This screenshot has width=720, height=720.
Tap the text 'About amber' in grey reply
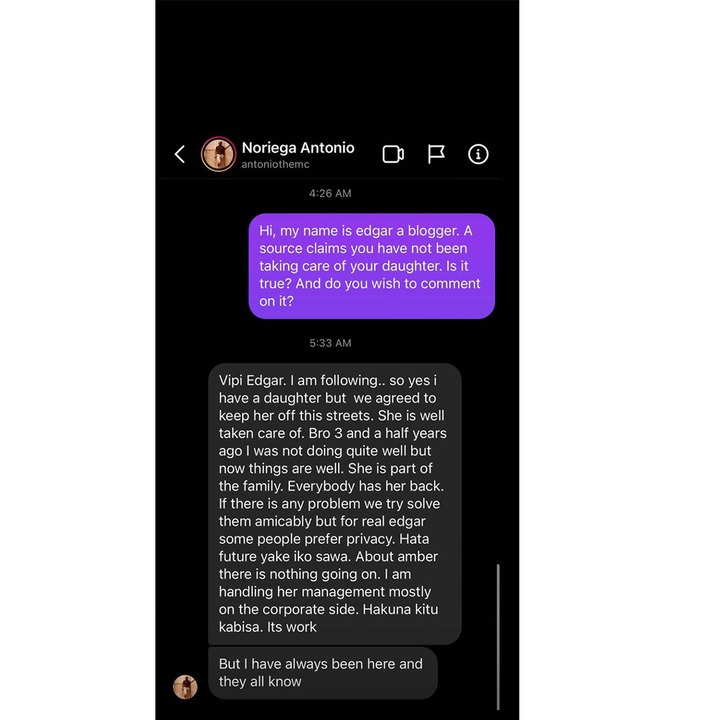[396, 557]
